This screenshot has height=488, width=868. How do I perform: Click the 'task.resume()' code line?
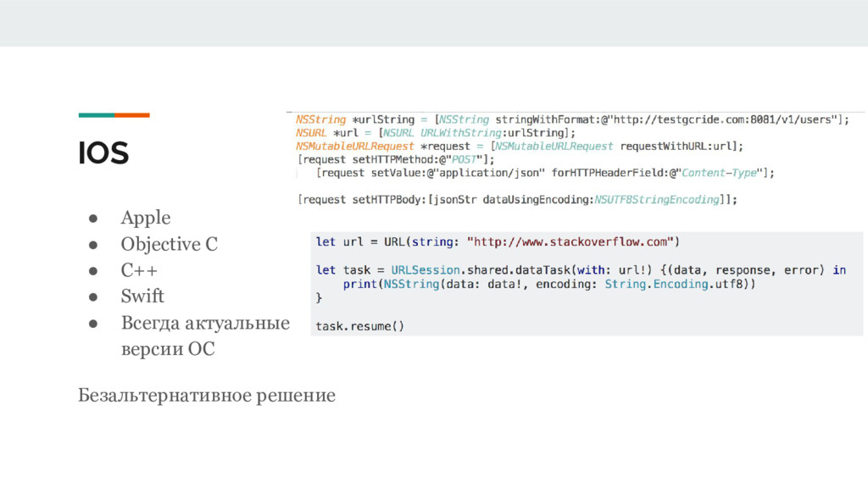(359, 326)
